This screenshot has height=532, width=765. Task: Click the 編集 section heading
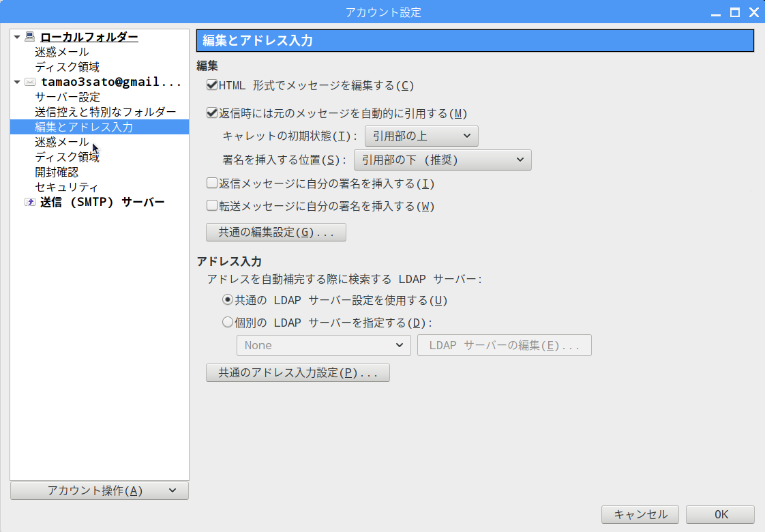coord(207,66)
